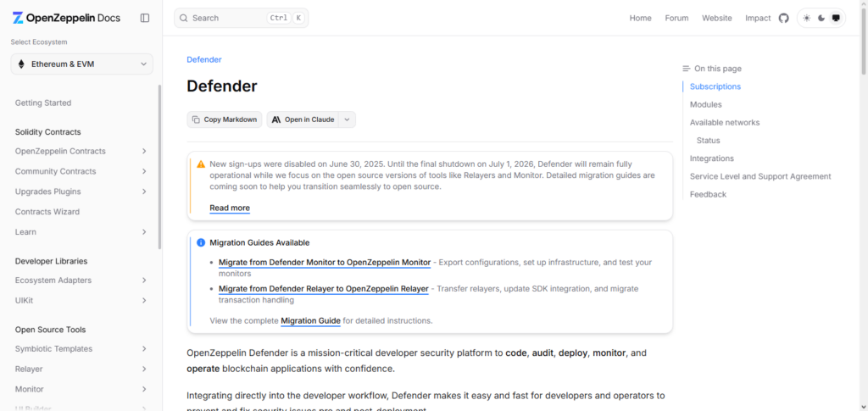
Task: Collapse the sidebar with the panel icon
Action: point(145,18)
